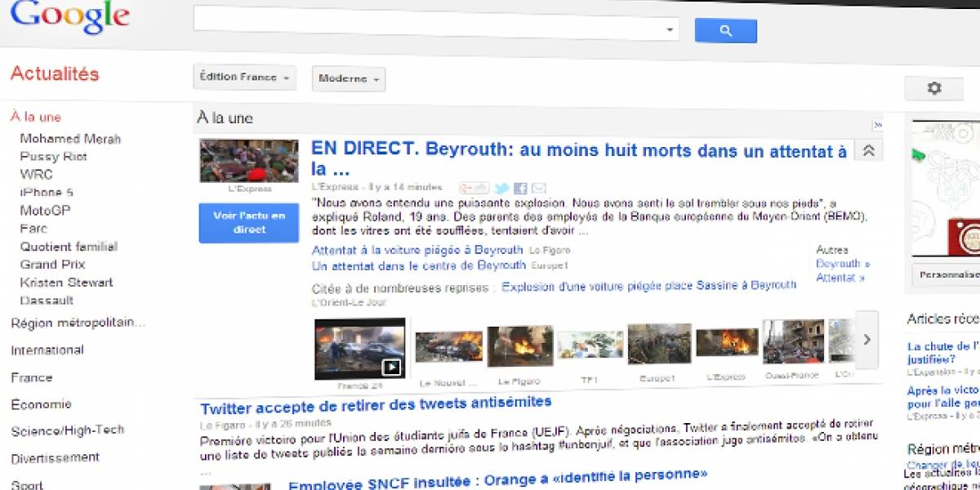Open the France section
The height and width of the screenshot is (490, 980).
(x=32, y=377)
